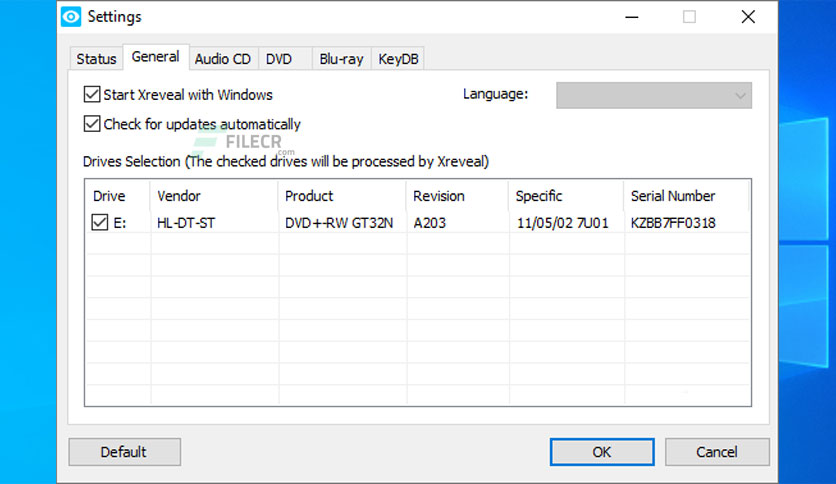
Task: Click the Specific column header
Action: [566, 196]
